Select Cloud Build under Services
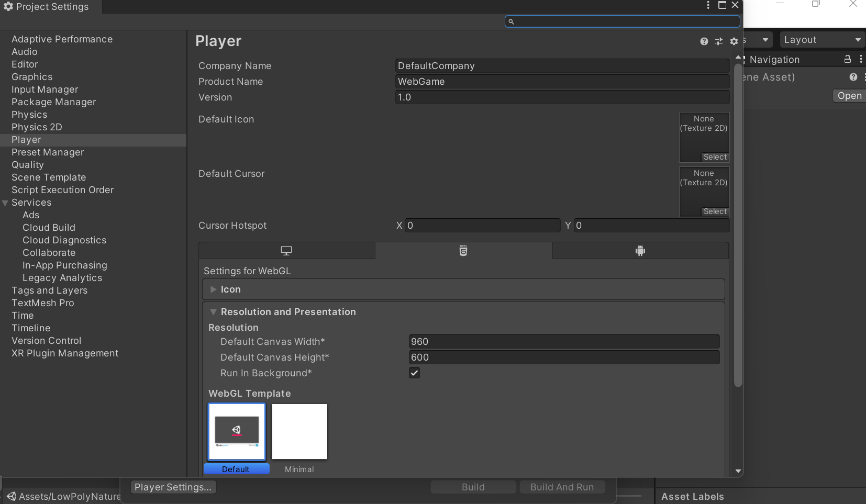Screen dimensions: 866x504 click(49, 228)
